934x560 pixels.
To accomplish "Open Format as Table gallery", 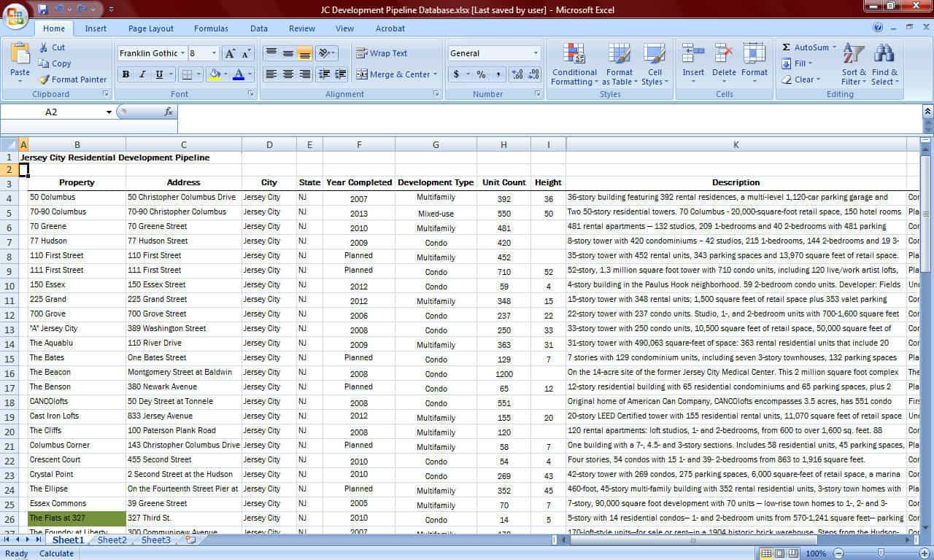I will tap(620, 64).
